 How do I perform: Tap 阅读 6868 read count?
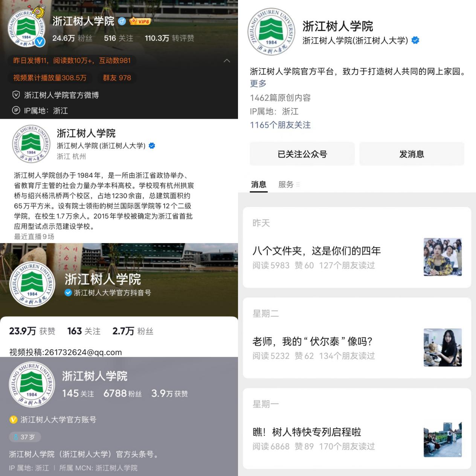click(271, 446)
